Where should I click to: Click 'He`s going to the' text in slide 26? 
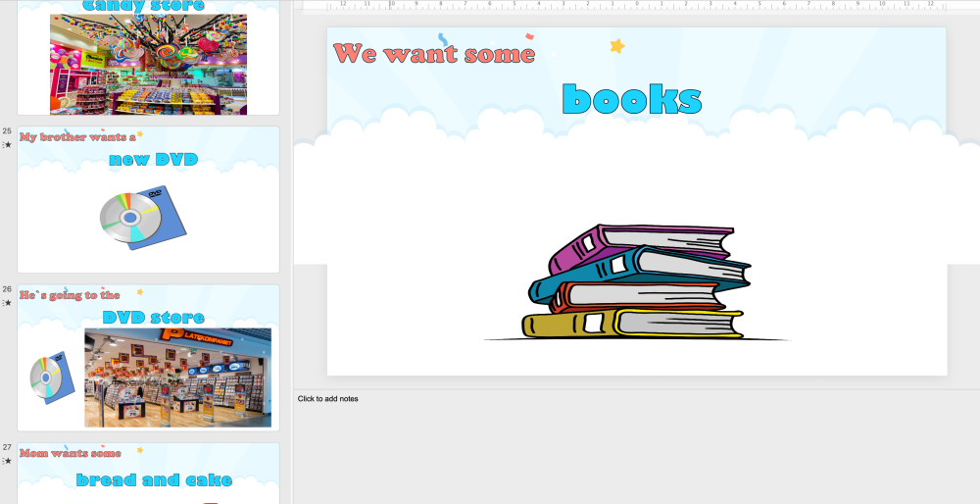pyautogui.click(x=70, y=295)
